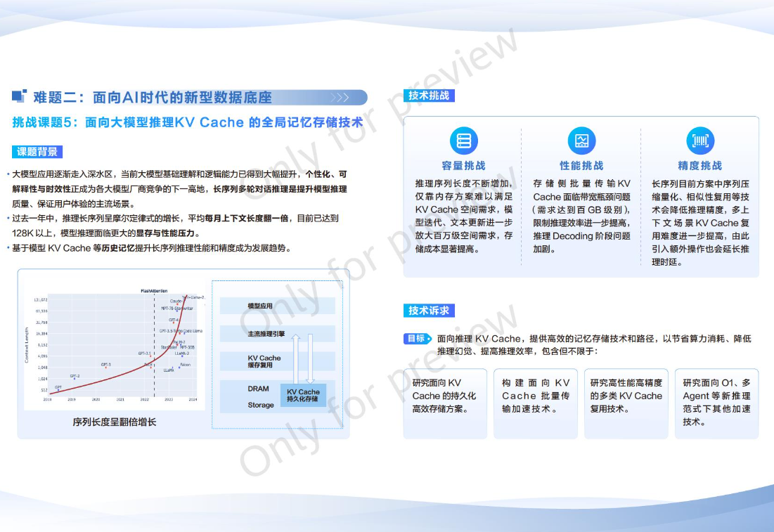This screenshot has width=774, height=532.
Task: Click the blue KV Cache 持久化存储 box
Action: [x=302, y=396]
